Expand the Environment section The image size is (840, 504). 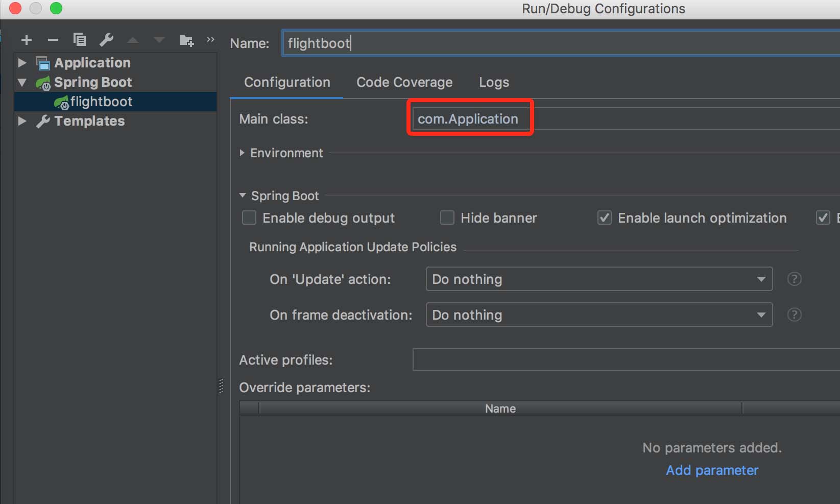point(243,153)
